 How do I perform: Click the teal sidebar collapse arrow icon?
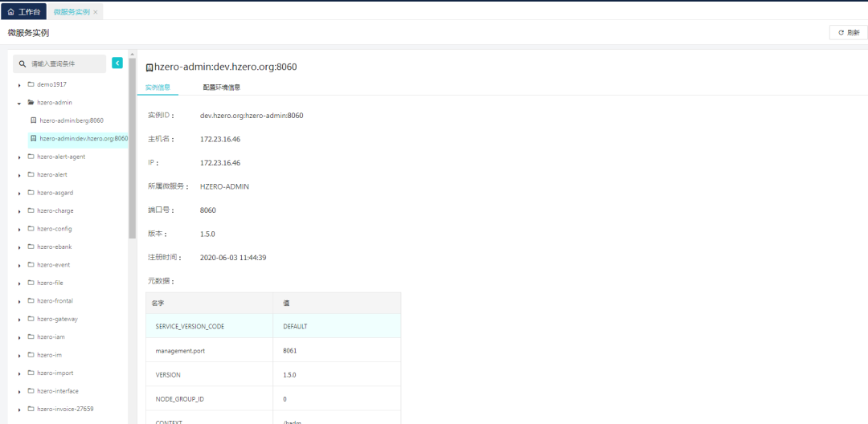click(117, 63)
